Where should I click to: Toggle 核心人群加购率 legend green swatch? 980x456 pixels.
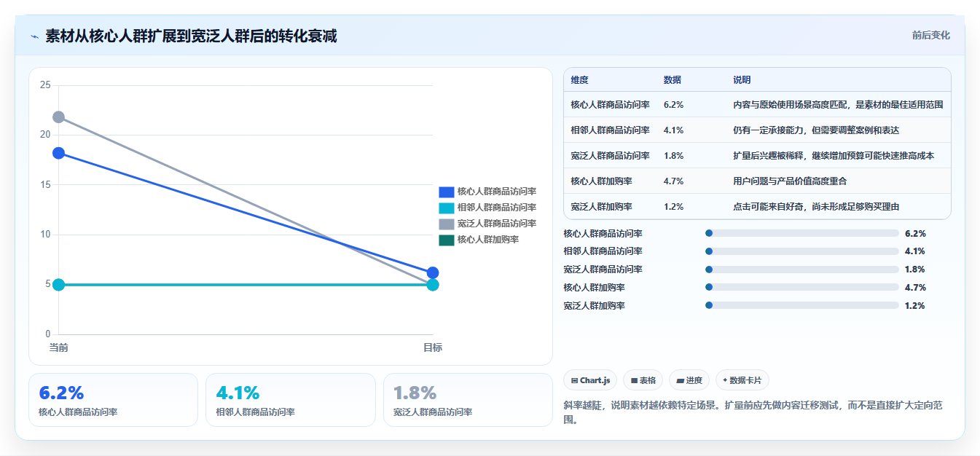pyautogui.click(x=446, y=240)
